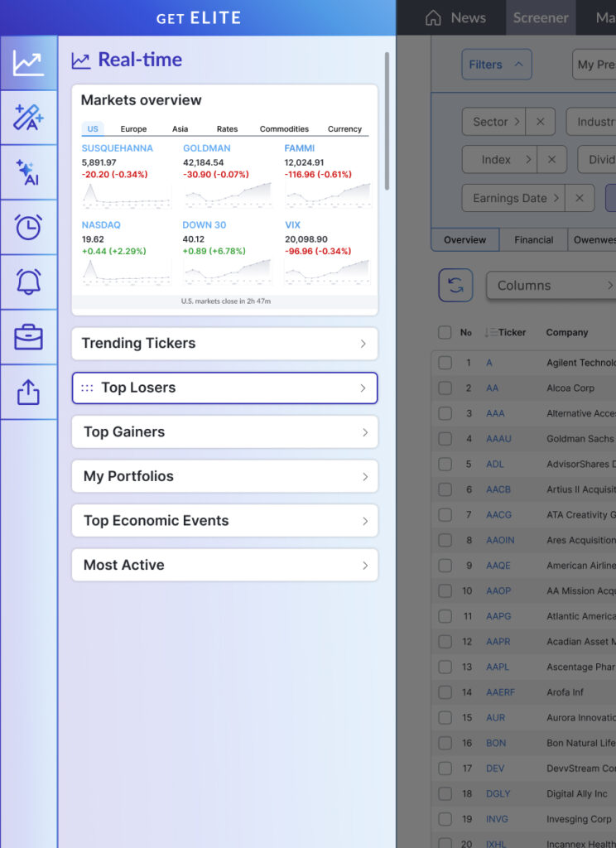Check the box for ticker AAA row
The height and width of the screenshot is (848, 616).
coord(445,413)
